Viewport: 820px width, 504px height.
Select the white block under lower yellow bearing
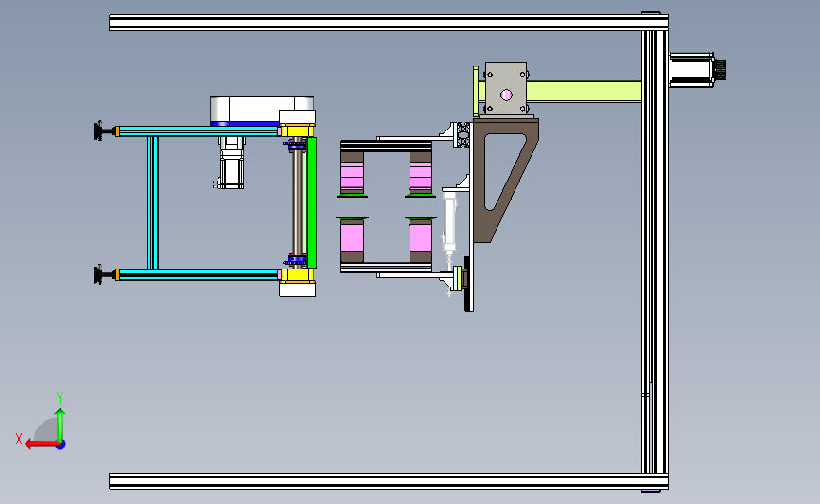click(x=297, y=289)
